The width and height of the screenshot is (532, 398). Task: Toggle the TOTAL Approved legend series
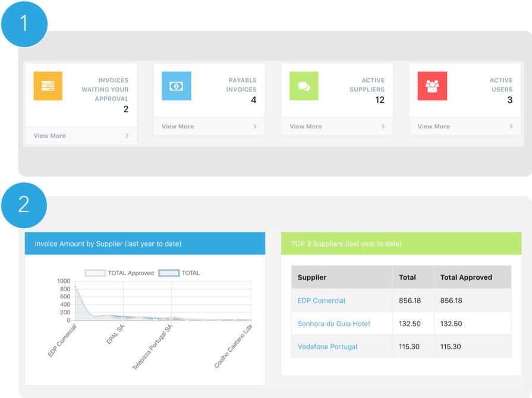click(119, 273)
